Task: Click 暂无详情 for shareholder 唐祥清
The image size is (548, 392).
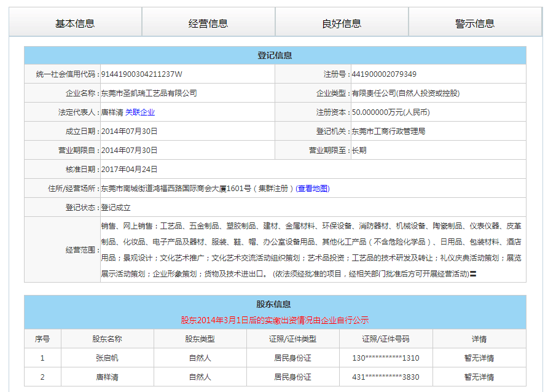Action: click(479, 377)
